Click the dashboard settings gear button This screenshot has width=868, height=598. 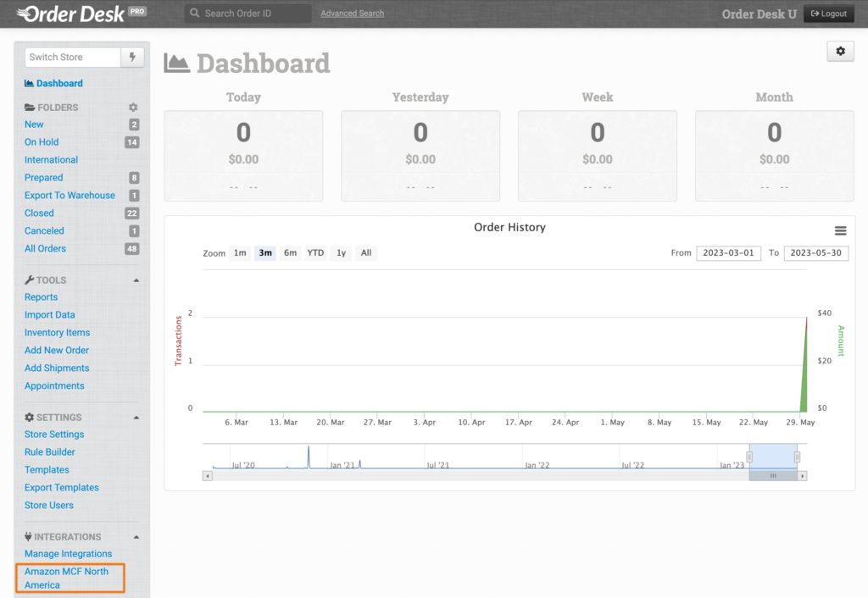pos(840,52)
